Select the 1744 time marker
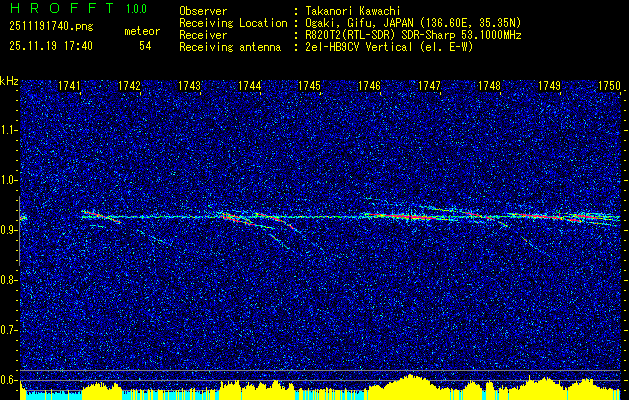The image size is (629, 400). [x=250, y=86]
